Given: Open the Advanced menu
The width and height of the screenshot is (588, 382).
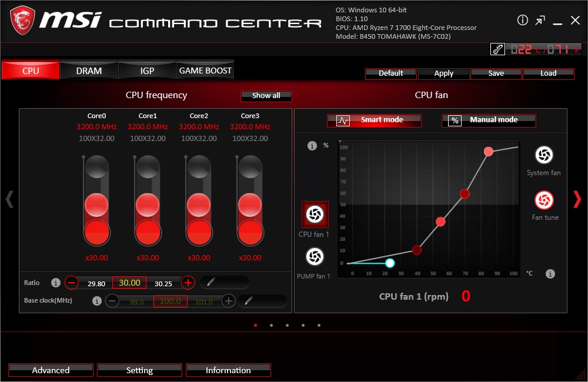Looking at the screenshot, I should coord(51,370).
